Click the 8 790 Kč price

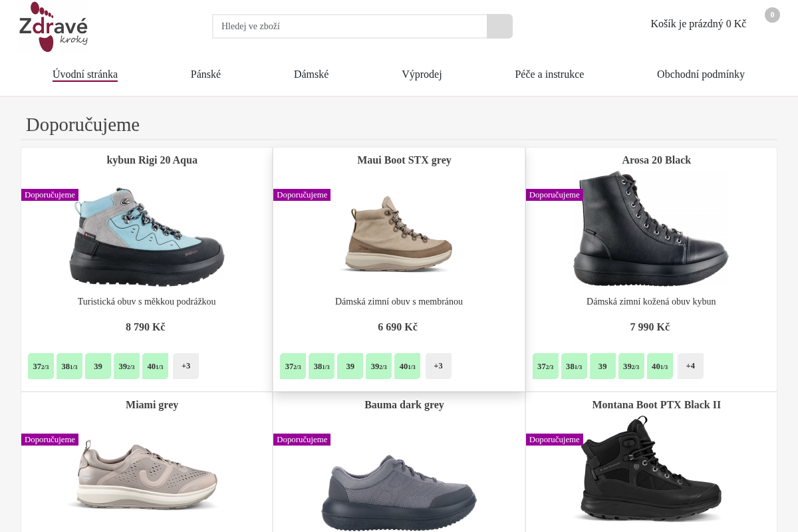click(146, 327)
